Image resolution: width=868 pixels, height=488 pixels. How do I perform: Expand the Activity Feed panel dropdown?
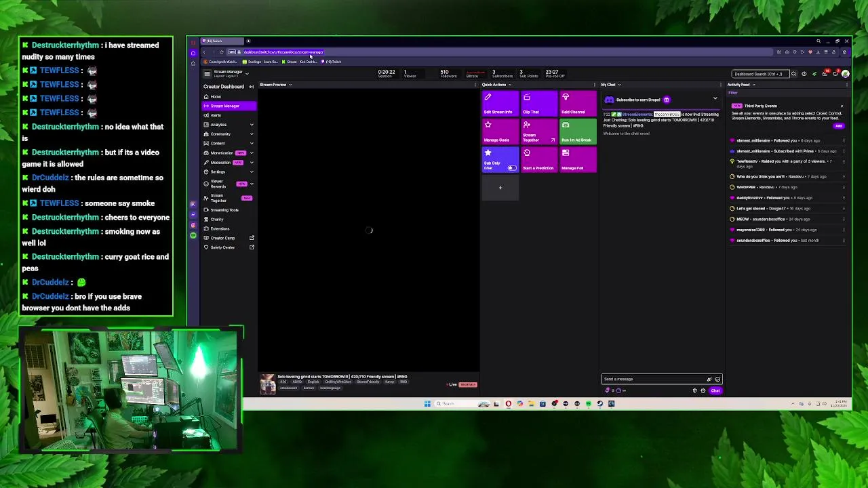[753, 85]
